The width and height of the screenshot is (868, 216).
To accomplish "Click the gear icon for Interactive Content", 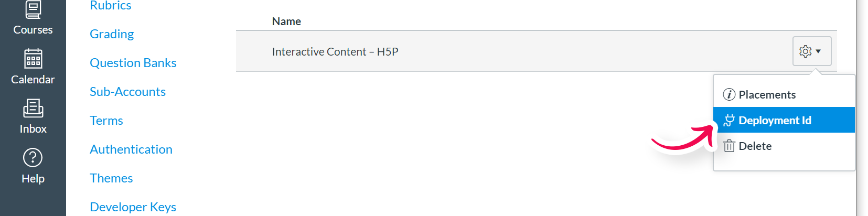I will tap(805, 51).
